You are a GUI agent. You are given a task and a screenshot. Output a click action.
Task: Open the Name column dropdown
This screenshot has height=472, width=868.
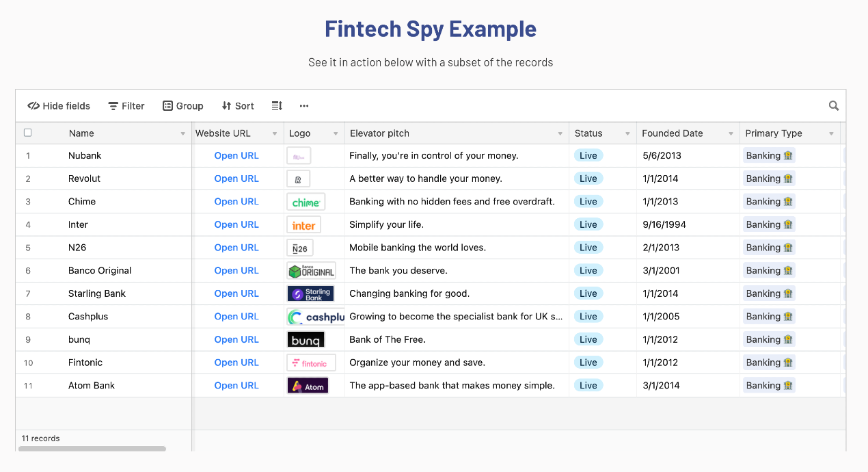coord(182,133)
